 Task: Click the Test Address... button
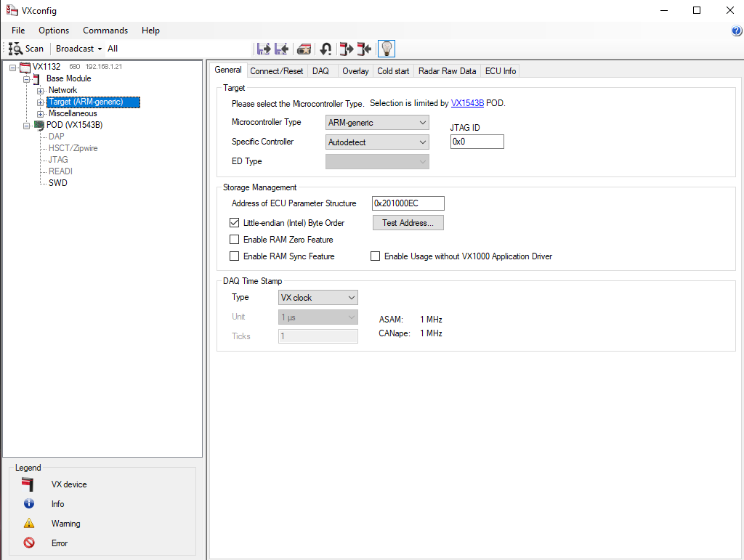[x=408, y=223]
